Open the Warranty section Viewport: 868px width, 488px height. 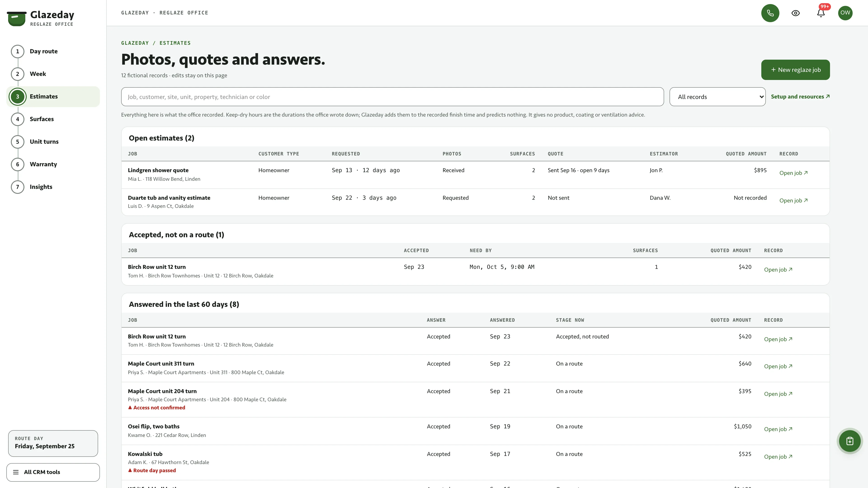click(x=53, y=164)
